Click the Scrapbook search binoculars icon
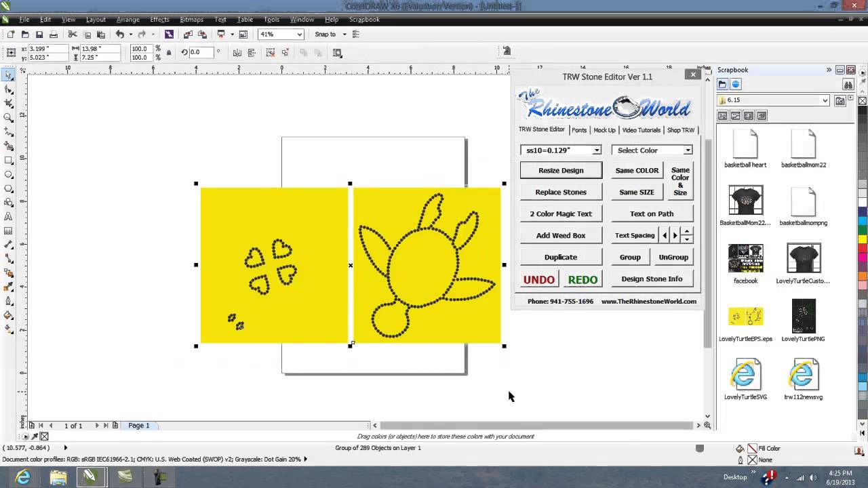This screenshot has height=488, width=868. [x=848, y=85]
